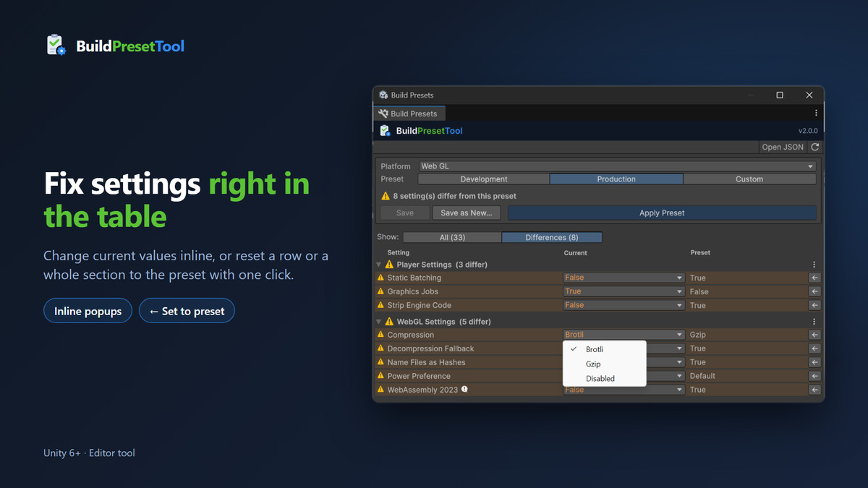Screen dimensions: 868x488
Task: Click reset arrow for Power Preference row
Action: coord(814,376)
